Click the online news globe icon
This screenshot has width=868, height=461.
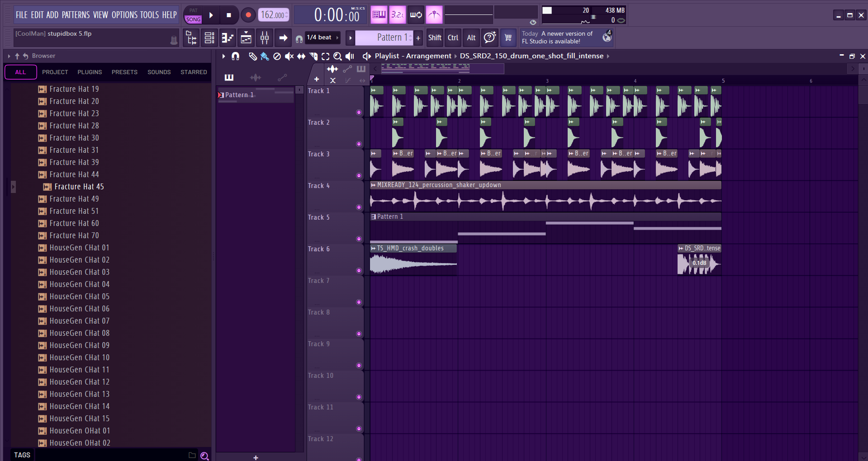pos(607,37)
